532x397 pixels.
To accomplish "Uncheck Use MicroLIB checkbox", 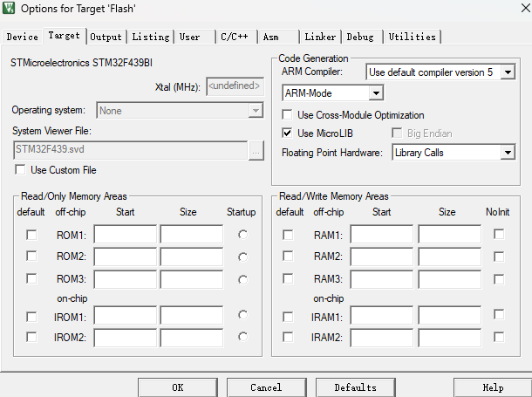I will point(287,133).
